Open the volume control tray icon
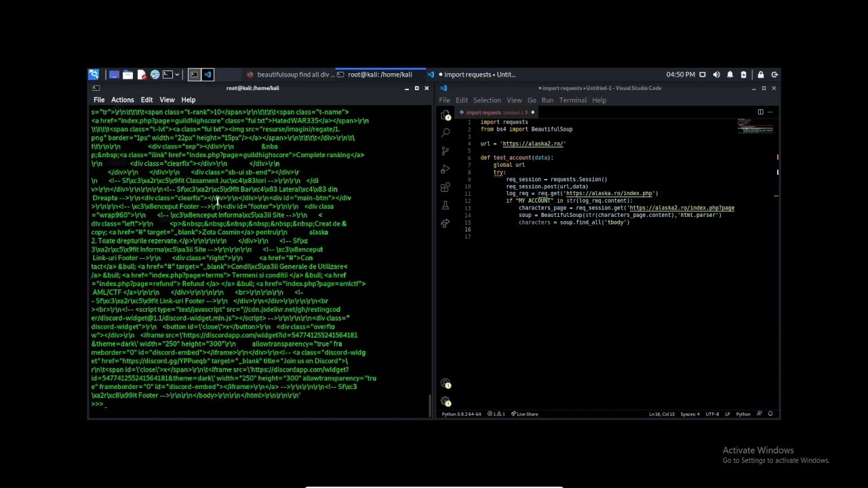Screen dimensions: 868x488 716,75
